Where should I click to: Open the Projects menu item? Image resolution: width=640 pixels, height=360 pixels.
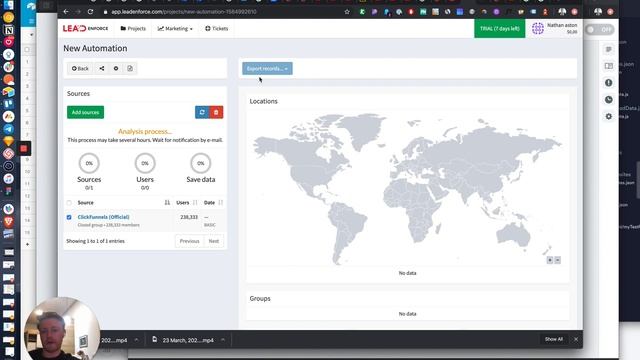pyautogui.click(x=133, y=29)
